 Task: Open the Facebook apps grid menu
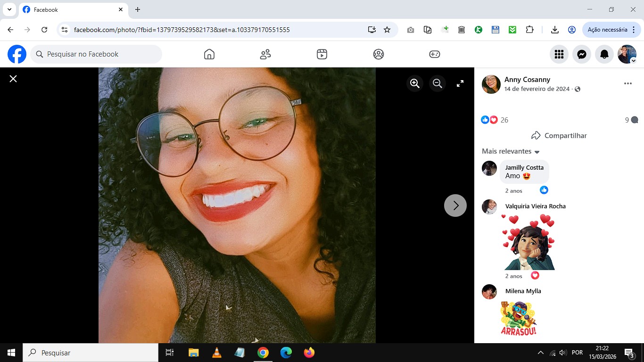point(559,54)
